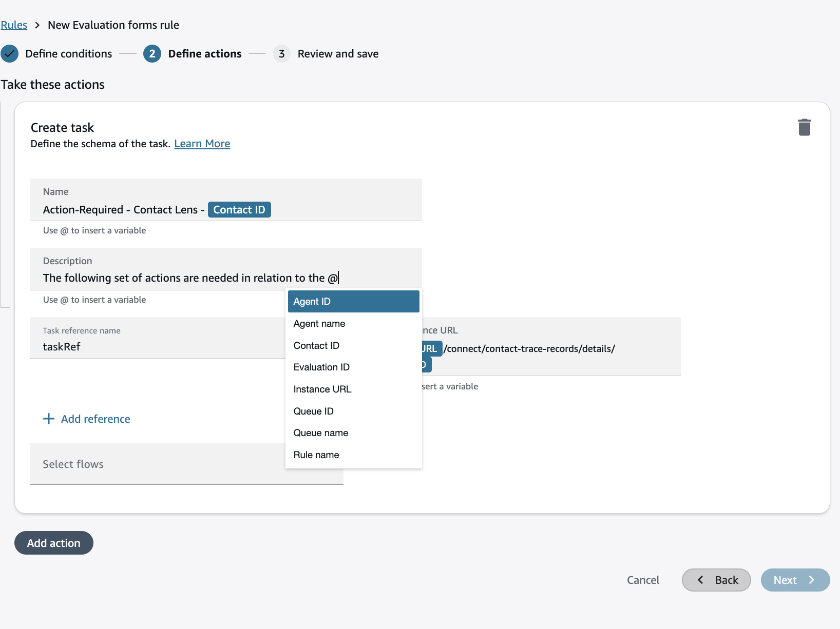Proceed with the Next button
Image resolution: width=840 pixels, height=629 pixels.
point(795,580)
